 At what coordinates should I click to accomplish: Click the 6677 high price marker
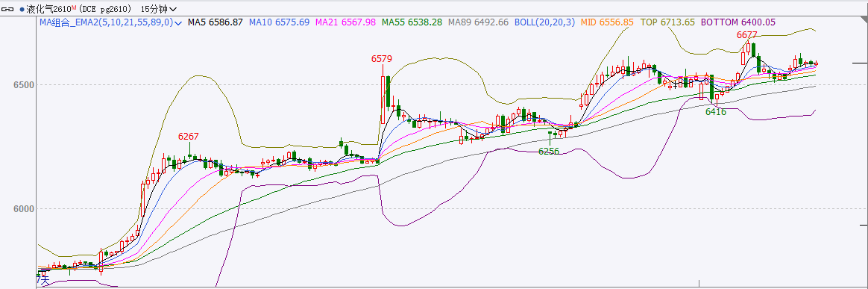tap(746, 35)
